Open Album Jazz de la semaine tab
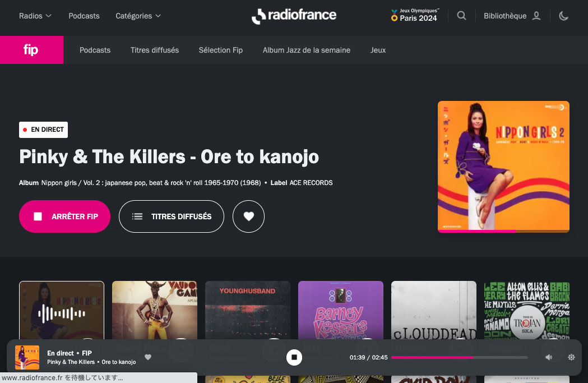 coord(307,50)
